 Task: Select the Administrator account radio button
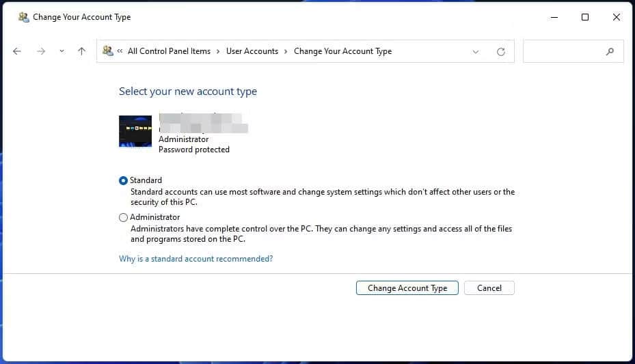123,218
